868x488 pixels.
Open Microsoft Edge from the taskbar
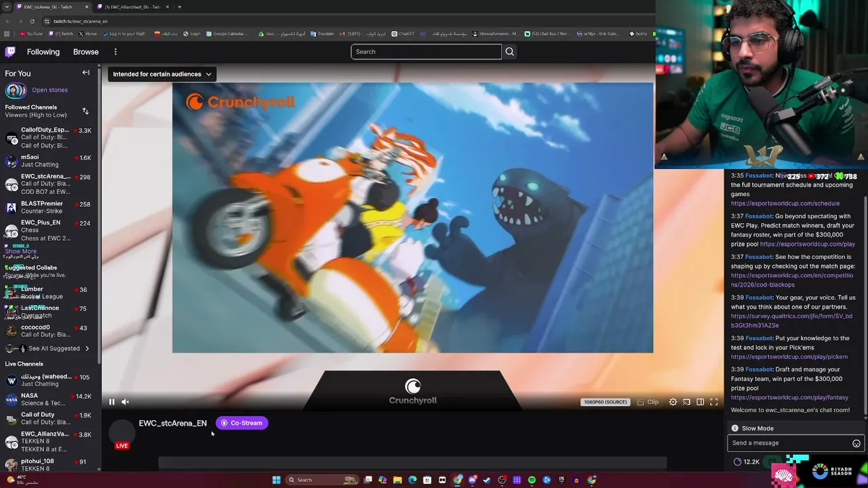(412, 480)
